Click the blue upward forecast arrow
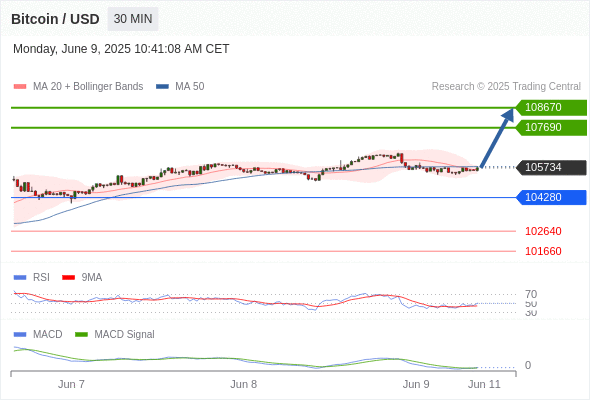Viewport: 590px width, 400px height. pyautogui.click(x=497, y=138)
